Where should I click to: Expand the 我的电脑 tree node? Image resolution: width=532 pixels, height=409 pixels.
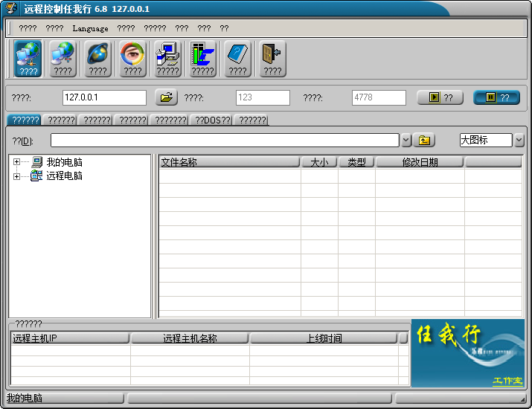point(17,162)
